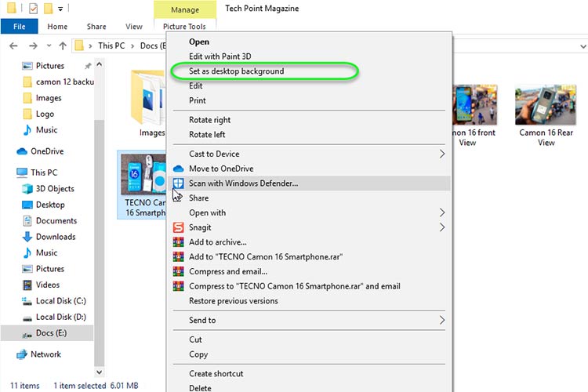The image size is (588, 392).
Task: Expand the Snagit submenu arrow
Action: [442, 227]
